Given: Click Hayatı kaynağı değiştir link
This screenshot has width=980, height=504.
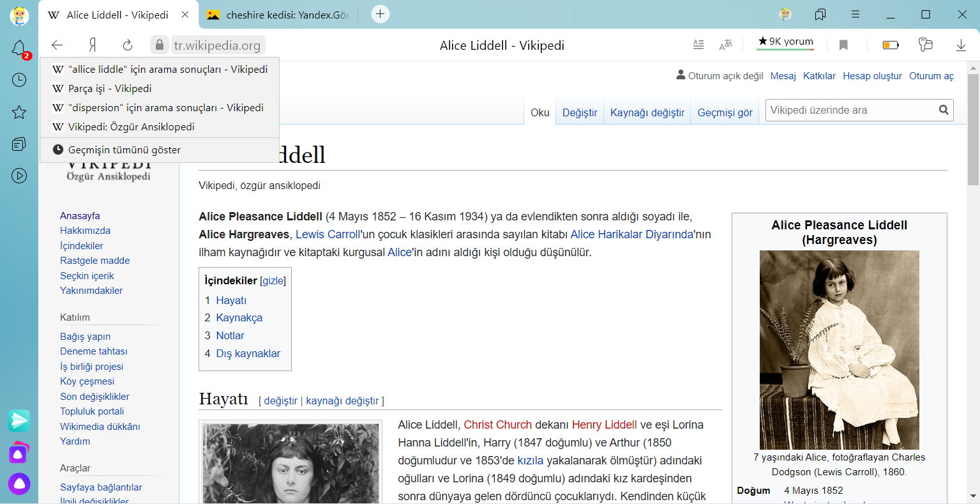Looking at the screenshot, I should click(x=342, y=401).
